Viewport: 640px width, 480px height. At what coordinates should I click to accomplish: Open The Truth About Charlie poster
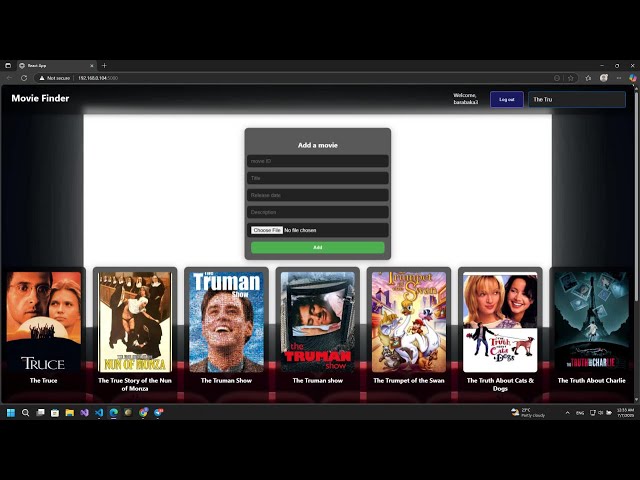pos(591,322)
